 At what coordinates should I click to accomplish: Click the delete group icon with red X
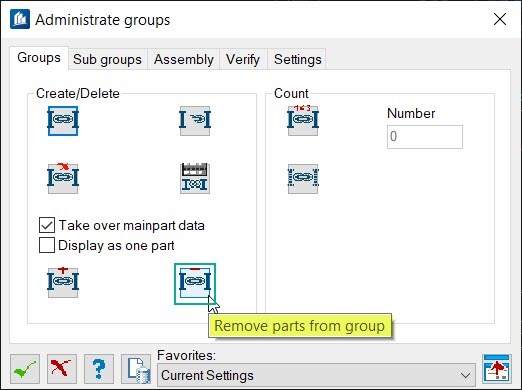(63, 178)
